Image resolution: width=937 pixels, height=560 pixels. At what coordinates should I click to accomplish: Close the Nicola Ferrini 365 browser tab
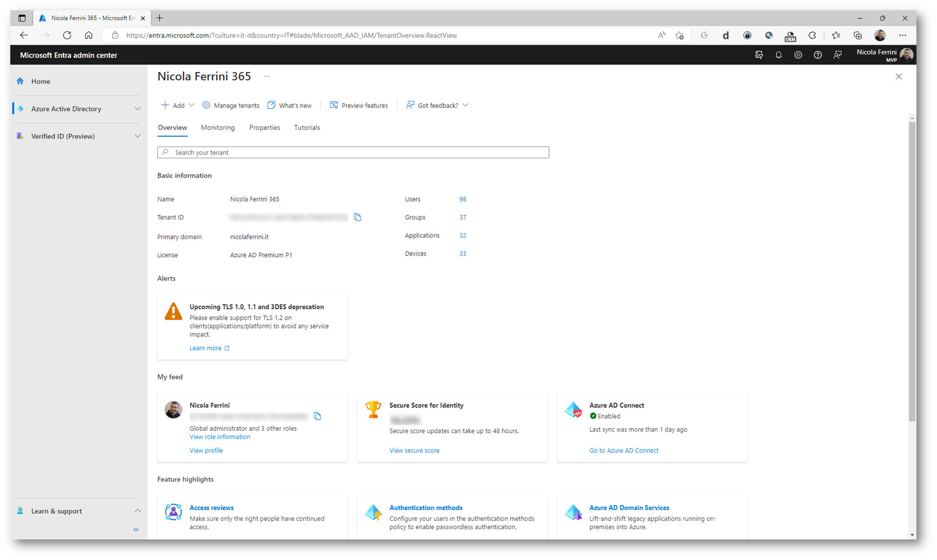pyautogui.click(x=143, y=18)
